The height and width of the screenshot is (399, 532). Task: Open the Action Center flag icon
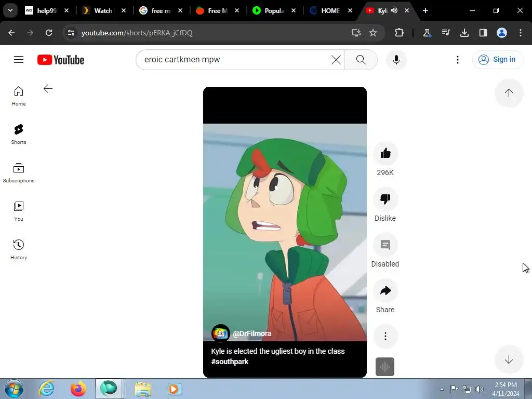tap(454, 389)
